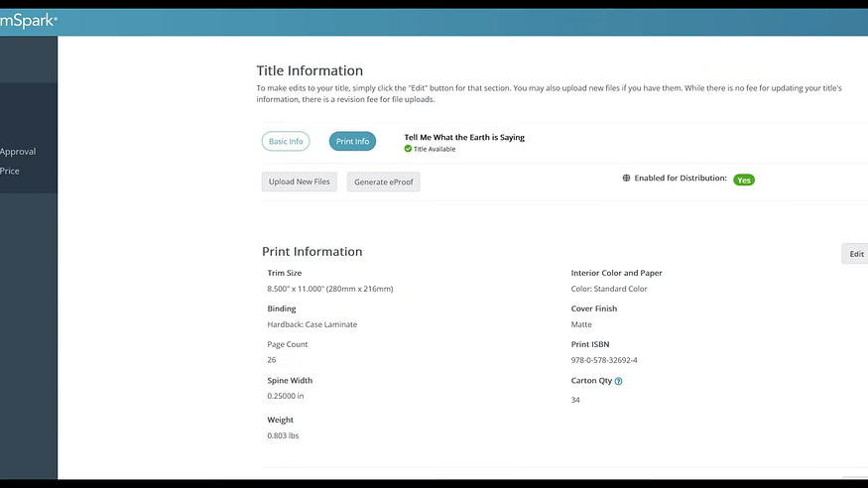868x488 pixels.
Task: Click the Matte cover finish value
Action: coord(581,324)
